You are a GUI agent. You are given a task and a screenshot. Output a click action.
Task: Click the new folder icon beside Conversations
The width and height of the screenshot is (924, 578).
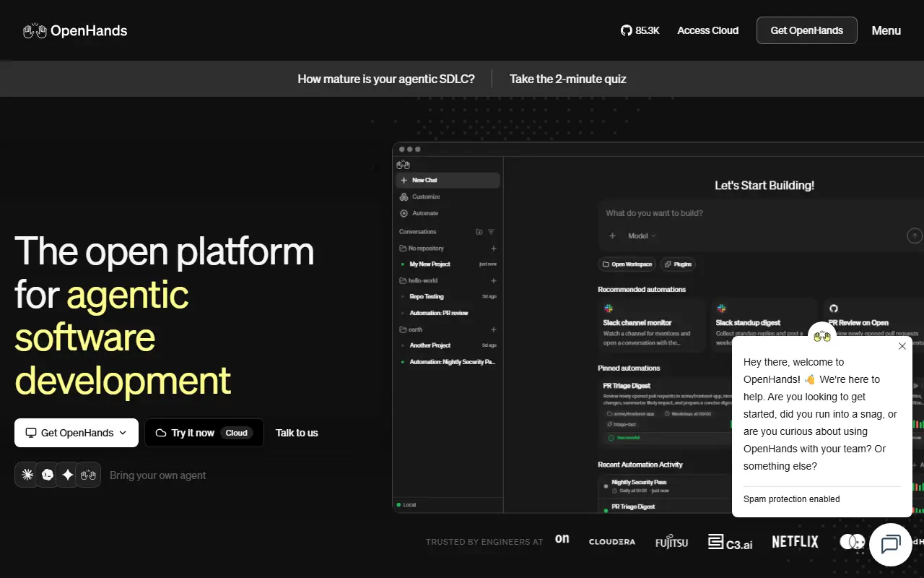point(479,232)
